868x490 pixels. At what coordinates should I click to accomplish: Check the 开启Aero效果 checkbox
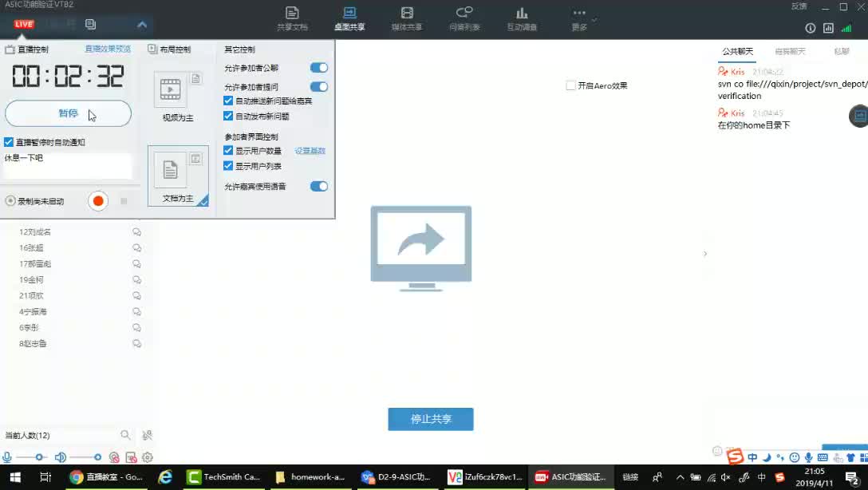[570, 86]
